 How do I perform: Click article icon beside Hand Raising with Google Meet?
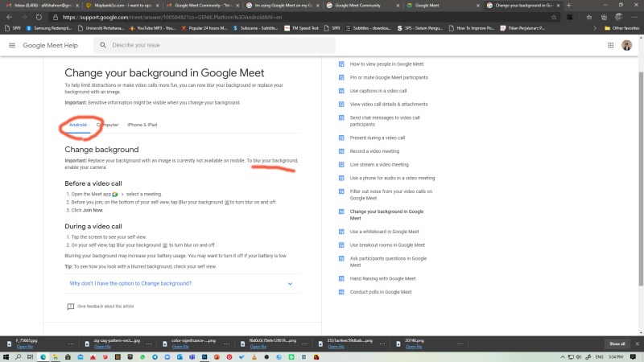pyautogui.click(x=341, y=278)
